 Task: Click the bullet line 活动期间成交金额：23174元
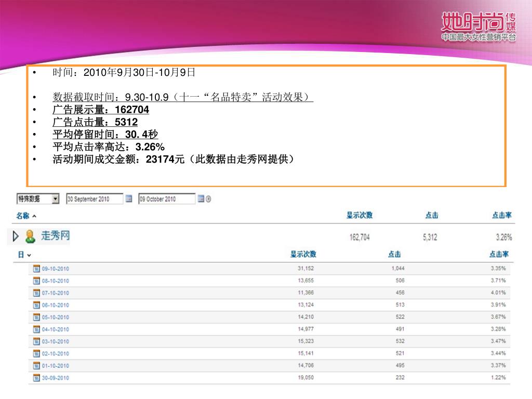tap(174, 159)
